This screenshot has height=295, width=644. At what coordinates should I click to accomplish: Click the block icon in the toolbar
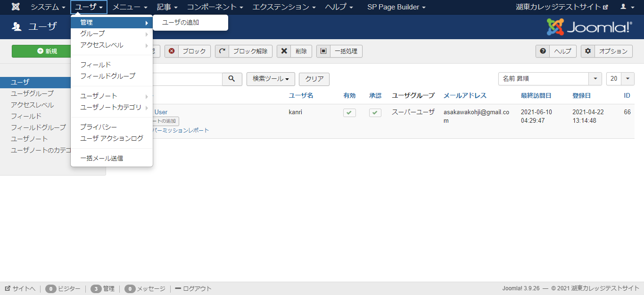(x=172, y=51)
